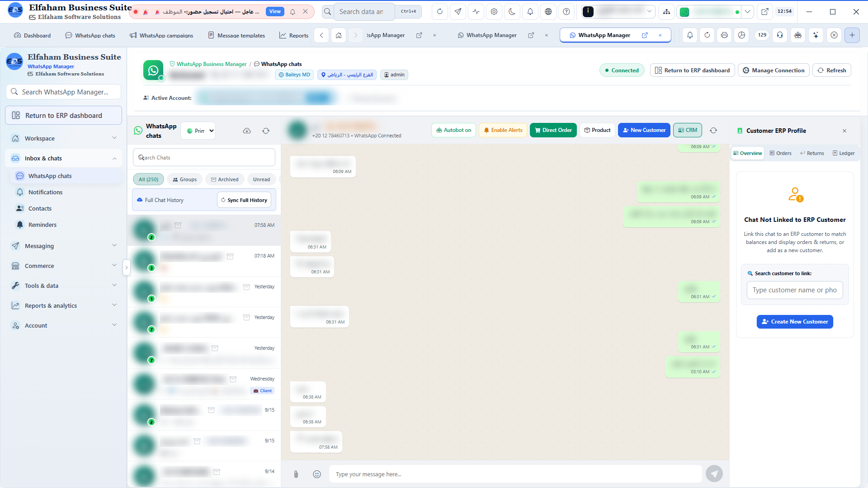Viewport: 868px width, 488px height.
Task: Switch to Ledger tab in ERP profile
Action: pyautogui.click(x=844, y=153)
